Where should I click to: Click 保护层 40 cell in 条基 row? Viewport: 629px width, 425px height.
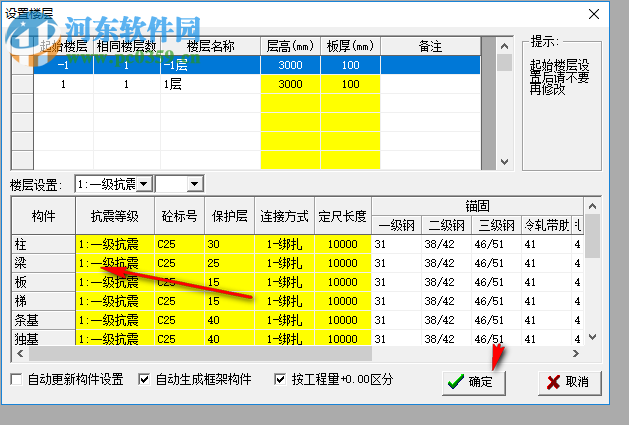(229, 320)
